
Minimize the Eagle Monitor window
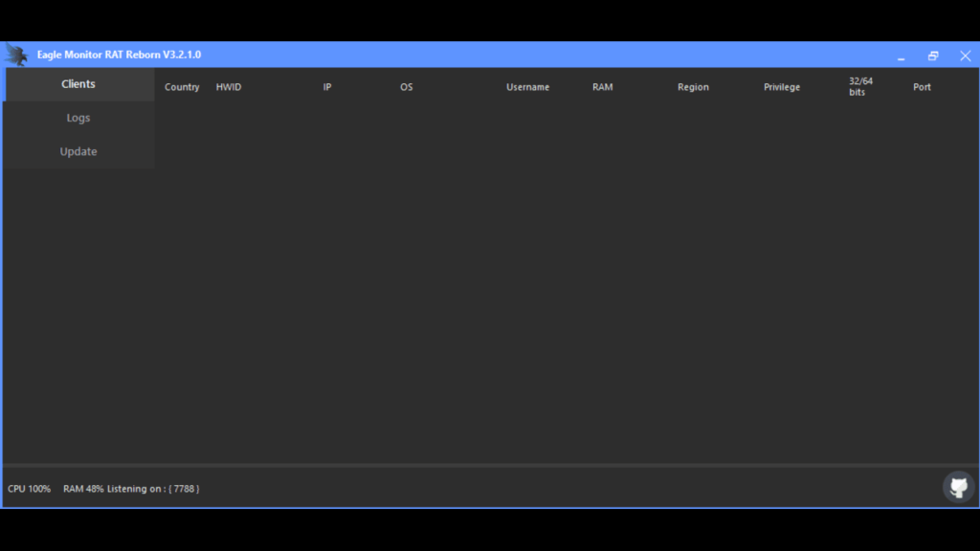(x=901, y=56)
